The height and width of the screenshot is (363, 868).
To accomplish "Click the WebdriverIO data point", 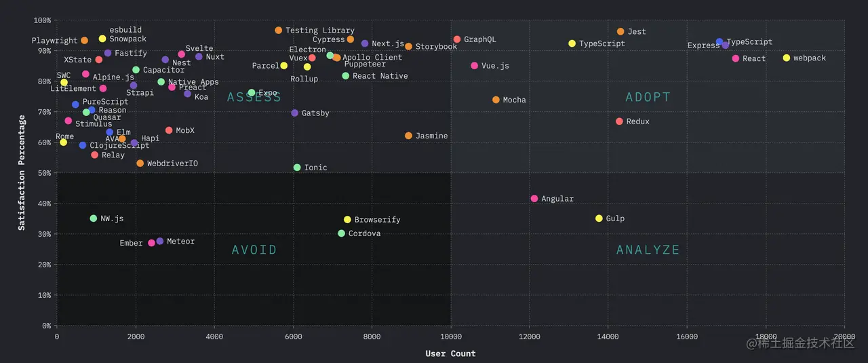I will point(140,164).
